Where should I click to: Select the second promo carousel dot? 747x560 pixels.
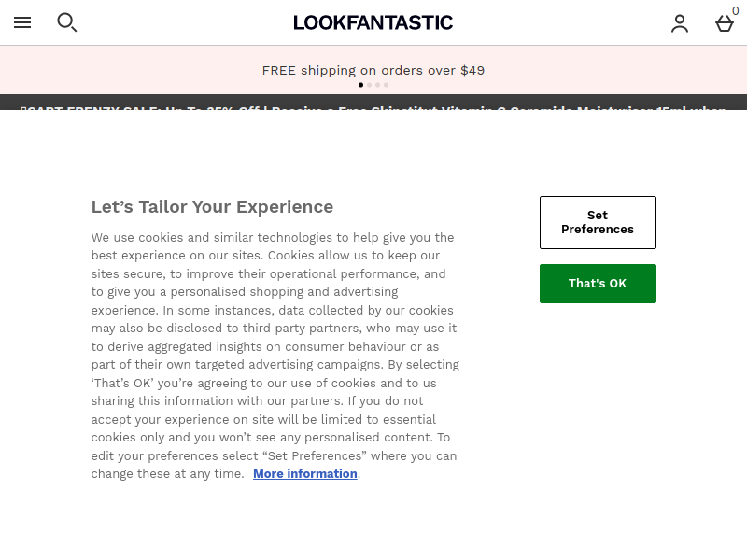point(369,85)
